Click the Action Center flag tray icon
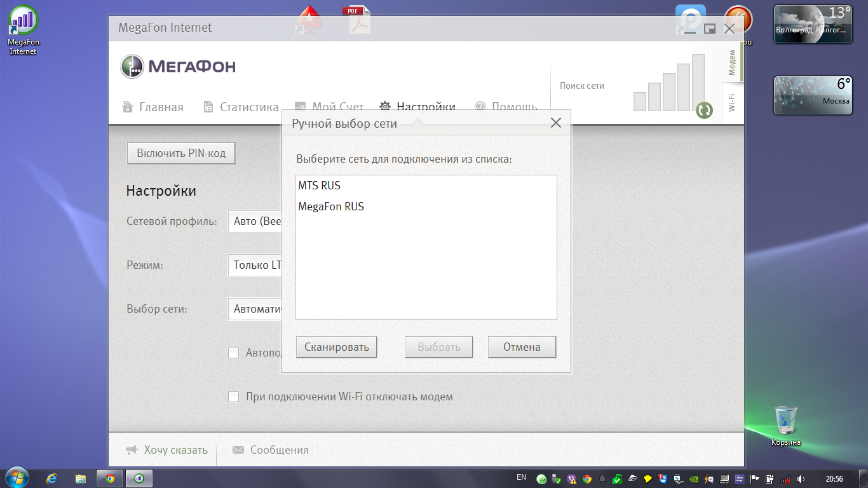 (x=754, y=479)
